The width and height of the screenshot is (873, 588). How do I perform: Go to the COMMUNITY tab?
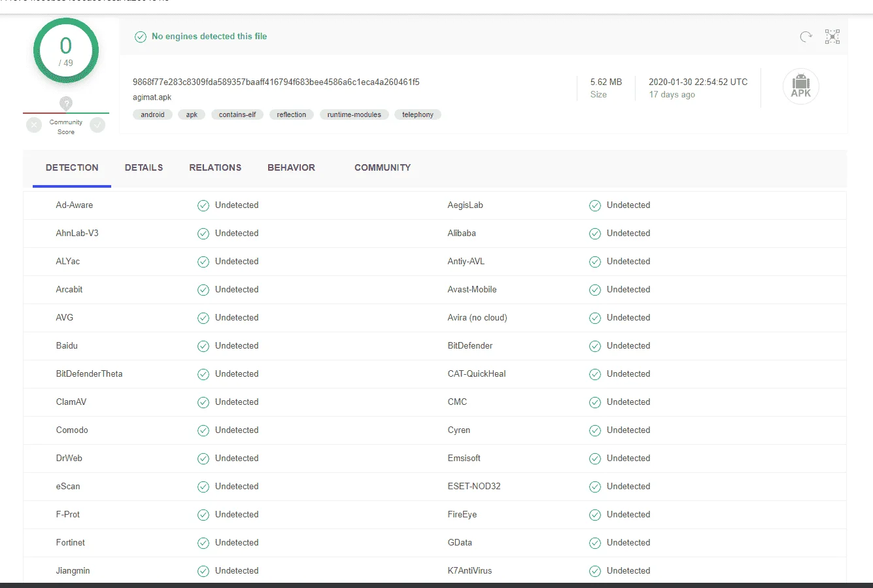[383, 167]
